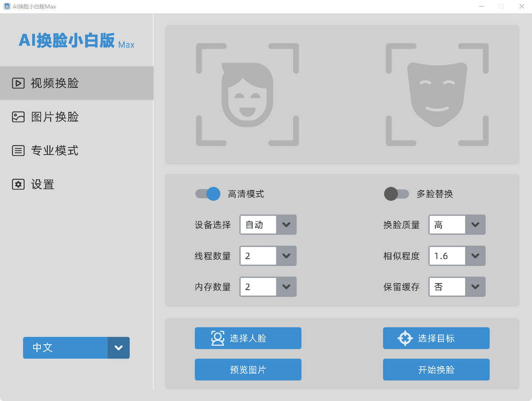Viewport: 532px width, 401px height.
Task: Open the 换脸质量 dropdown
Action: click(x=475, y=225)
